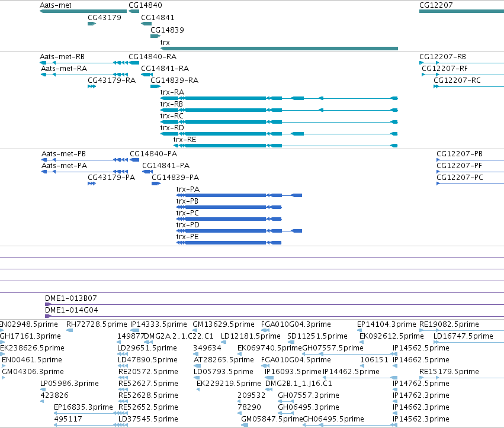Viewport: 504px width, 428px height.
Task: Click the trx-RA transcript glyph
Action: tap(279, 98)
